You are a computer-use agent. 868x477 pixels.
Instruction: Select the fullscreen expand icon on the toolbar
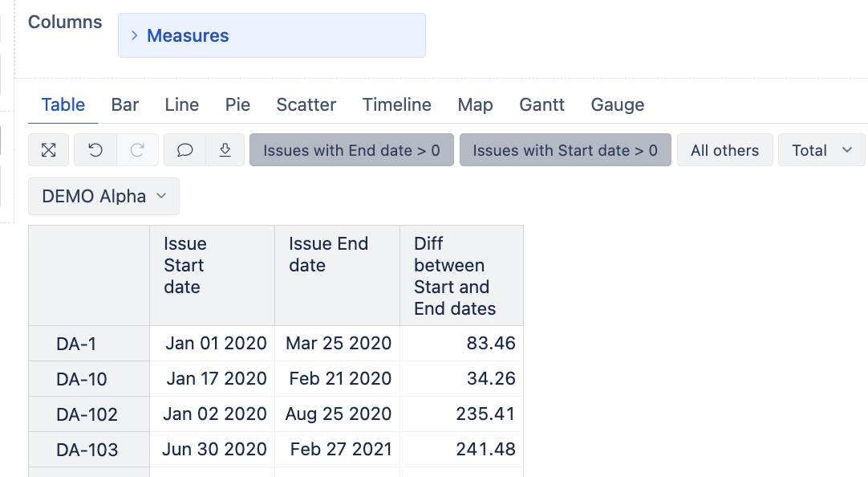point(48,150)
